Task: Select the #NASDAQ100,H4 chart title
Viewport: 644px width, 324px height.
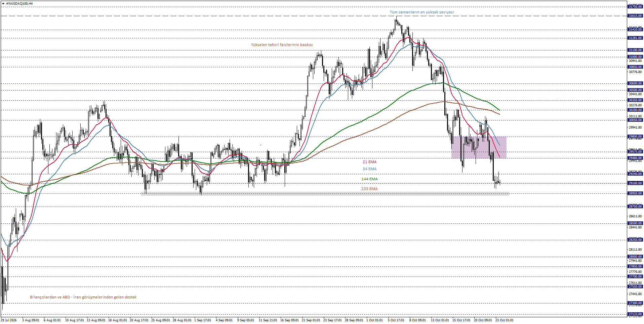Action: click(x=19, y=4)
